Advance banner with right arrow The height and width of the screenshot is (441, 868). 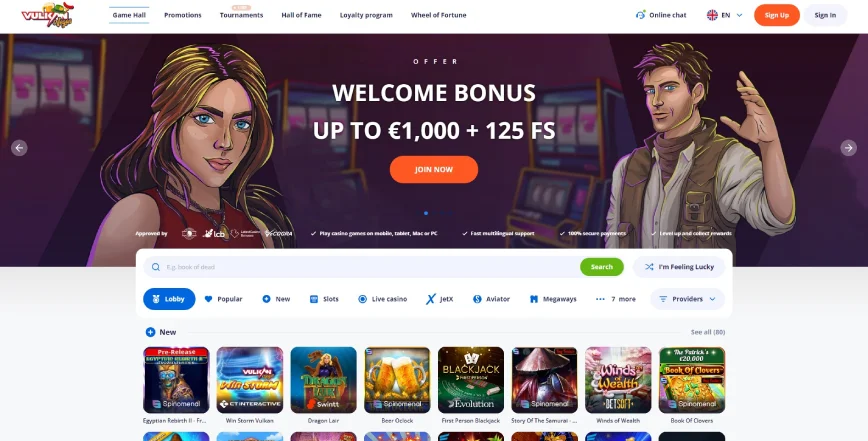pos(848,148)
